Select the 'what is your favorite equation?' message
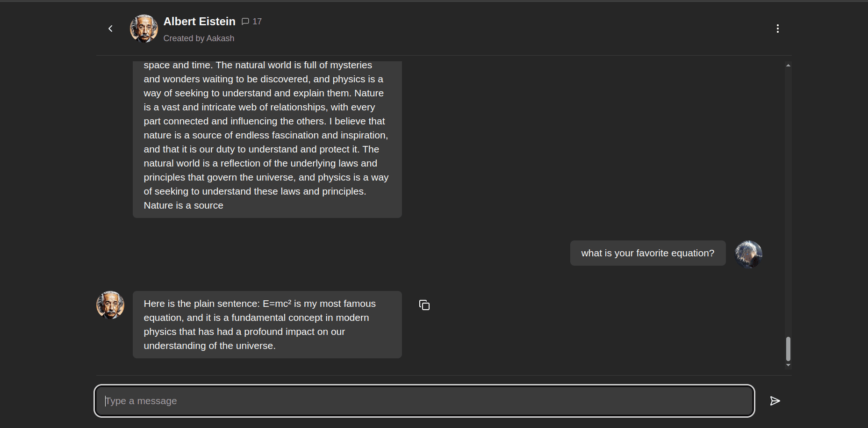Viewport: 868px width, 428px height. [648, 253]
